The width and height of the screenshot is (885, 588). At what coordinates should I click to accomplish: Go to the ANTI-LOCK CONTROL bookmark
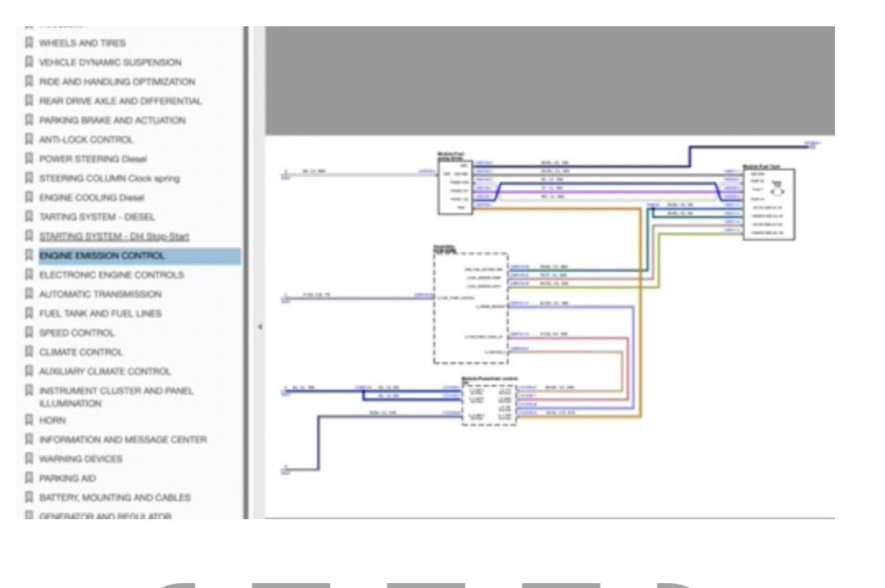pos(86,139)
